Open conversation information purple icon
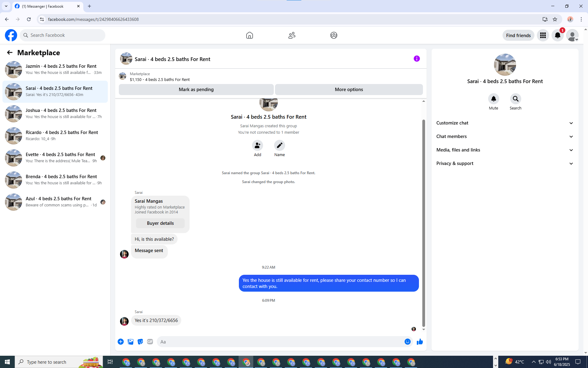Viewport: 588px width, 368px height. pos(417,59)
